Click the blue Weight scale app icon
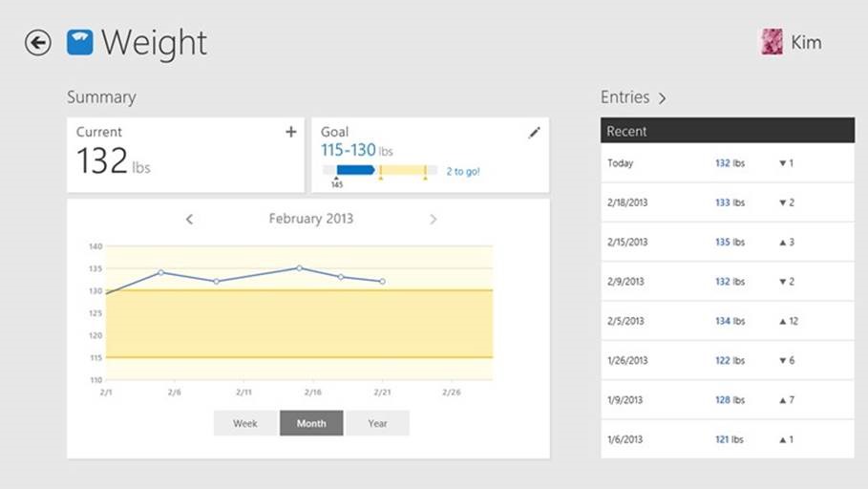The image size is (868, 489). (79, 43)
